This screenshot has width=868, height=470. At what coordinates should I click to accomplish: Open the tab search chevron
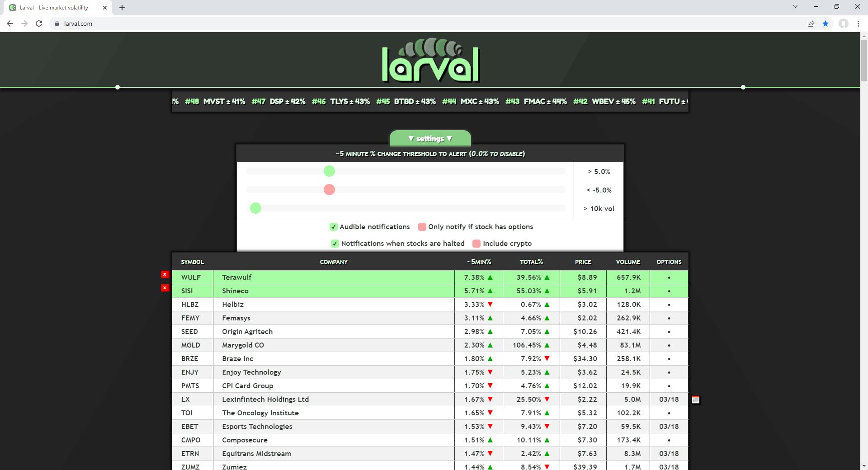click(x=795, y=6)
